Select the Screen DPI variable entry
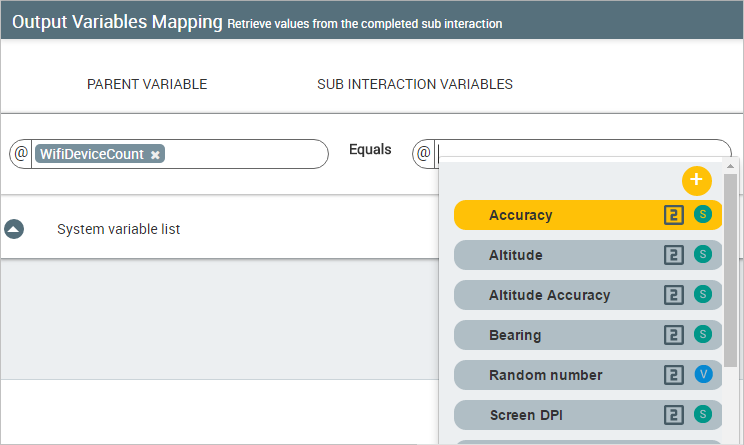This screenshot has height=445, width=744. coord(588,415)
